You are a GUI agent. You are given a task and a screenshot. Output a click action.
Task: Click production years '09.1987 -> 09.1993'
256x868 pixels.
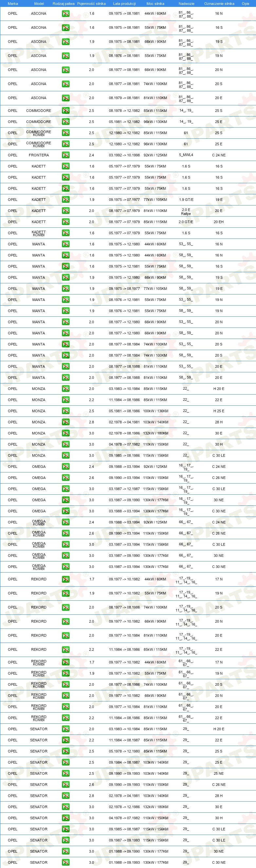coord(124,840)
